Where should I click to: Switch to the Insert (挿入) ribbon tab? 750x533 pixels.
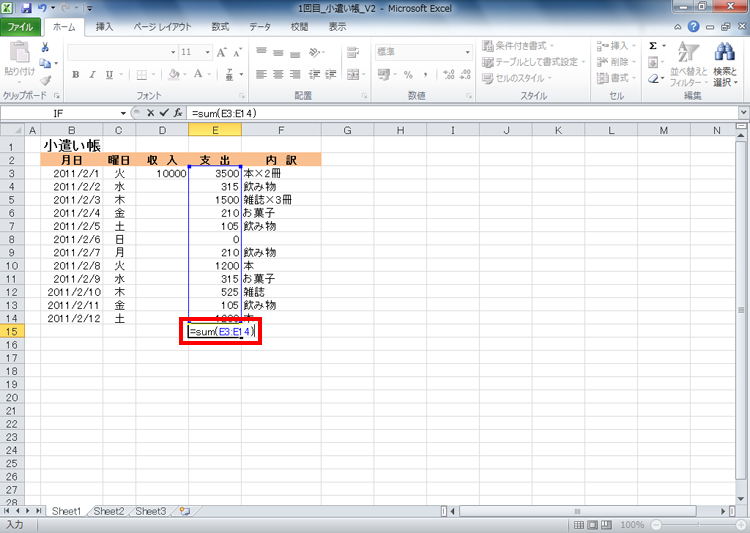tap(104, 27)
